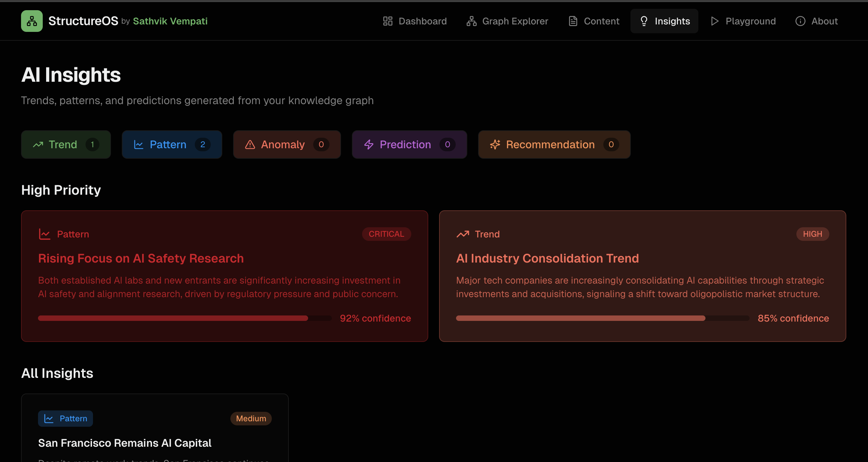Click the Playground play icon

pos(715,21)
